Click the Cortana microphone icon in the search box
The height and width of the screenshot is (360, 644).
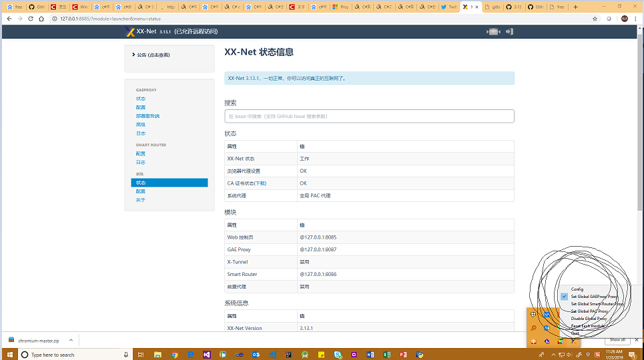[x=125, y=354]
